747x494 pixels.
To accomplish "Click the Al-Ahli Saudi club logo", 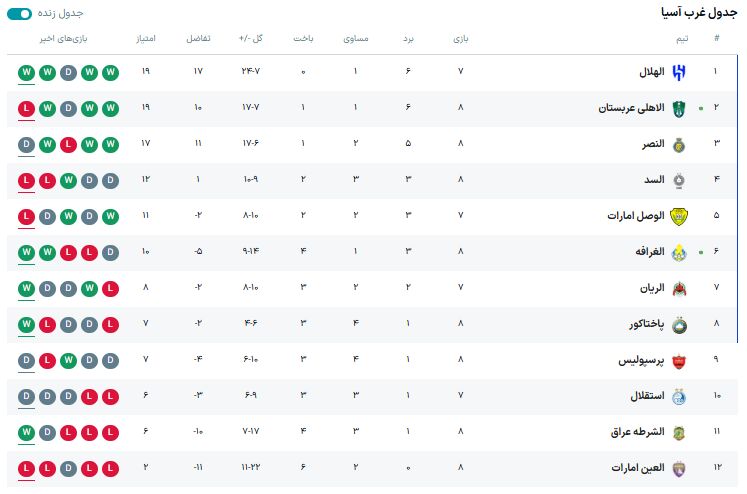I will coord(678,108).
